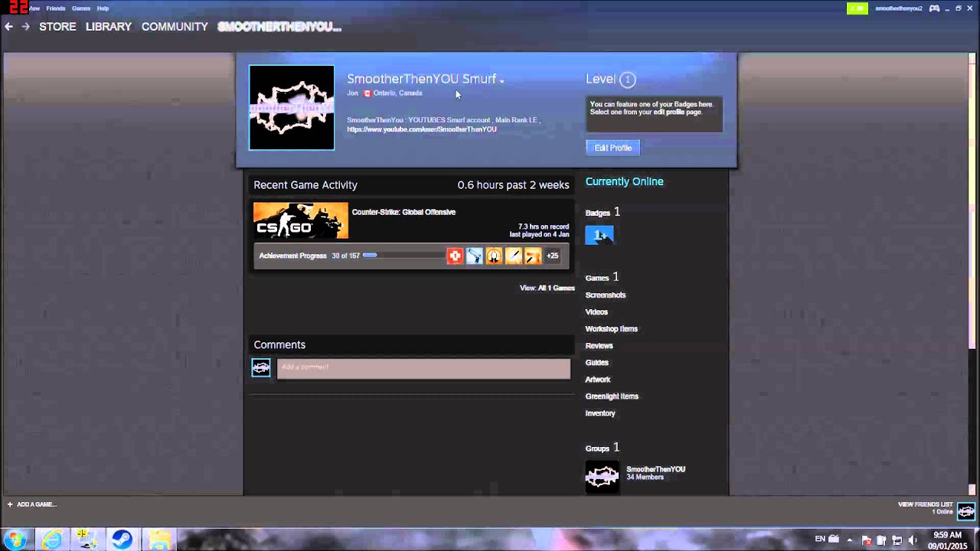This screenshot has height=551, width=980.
Task: Open Screenshots in the sidebar
Action: tap(606, 295)
